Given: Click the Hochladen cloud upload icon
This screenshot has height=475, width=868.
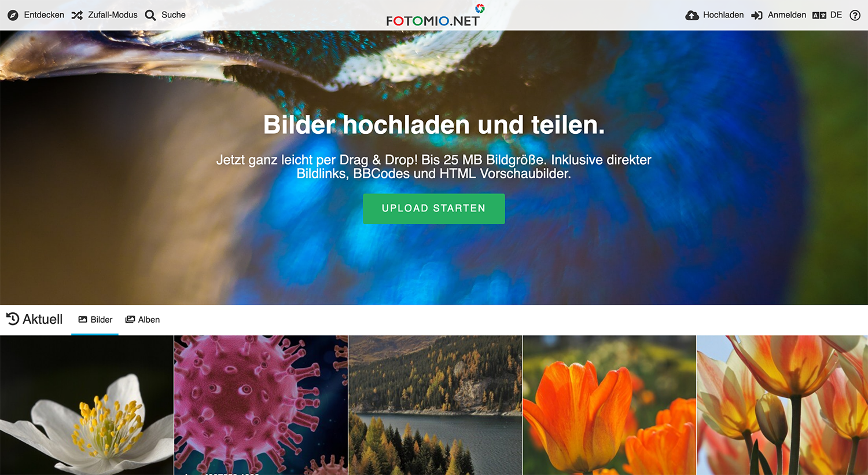Looking at the screenshot, I should point(692,15).
